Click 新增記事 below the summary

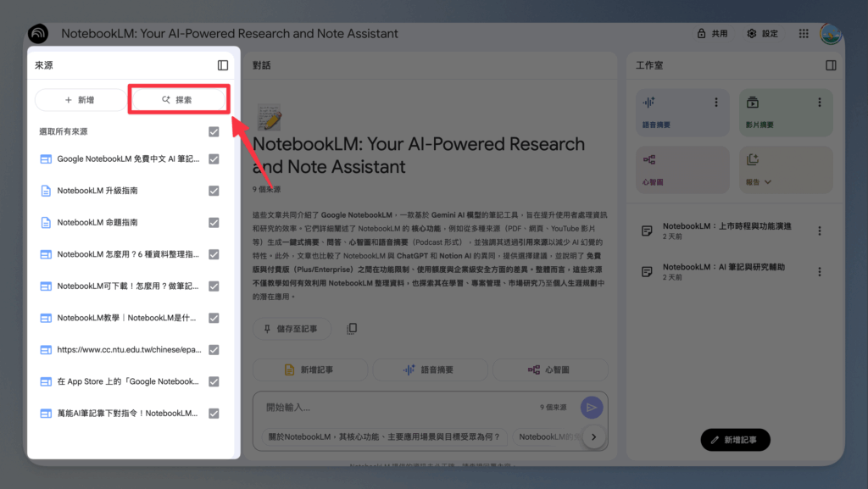(x=310, y=370)
